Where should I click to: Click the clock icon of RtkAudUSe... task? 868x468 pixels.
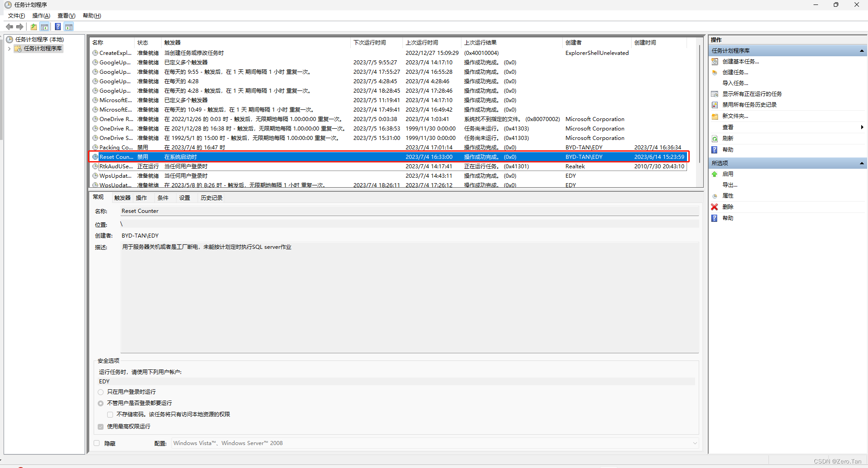pos(95,166)
